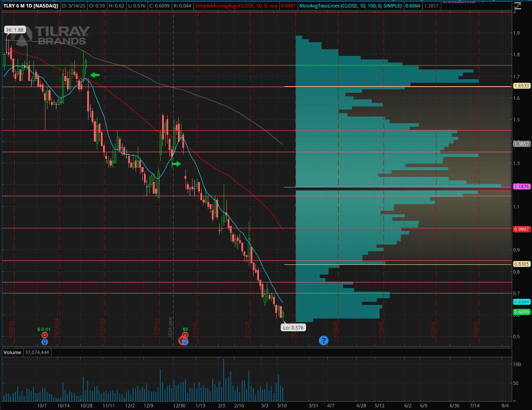Select the right-pointing green arrow drawing

[x=176, y=164]
